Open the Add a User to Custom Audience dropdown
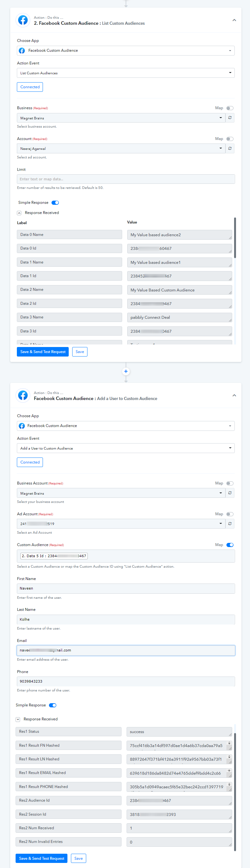Screen dimensions: 250x868 (x=126, y=448)
